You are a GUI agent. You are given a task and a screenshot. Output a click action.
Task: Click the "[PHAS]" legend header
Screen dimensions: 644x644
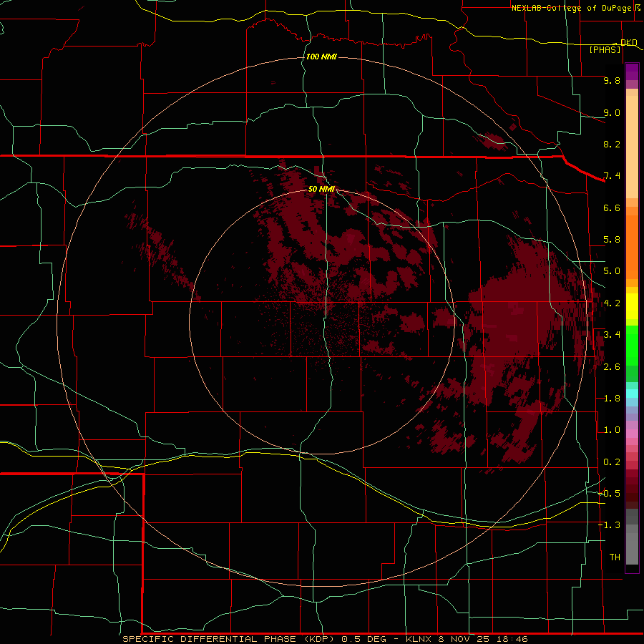pyautogui.click(x=605, y=49)
